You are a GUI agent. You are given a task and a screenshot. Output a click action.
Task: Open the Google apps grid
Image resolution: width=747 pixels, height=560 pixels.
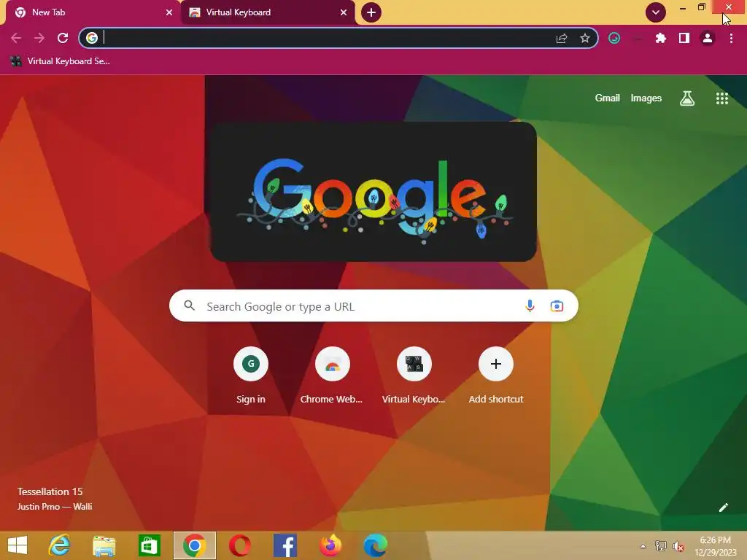[x=722, y=98]
